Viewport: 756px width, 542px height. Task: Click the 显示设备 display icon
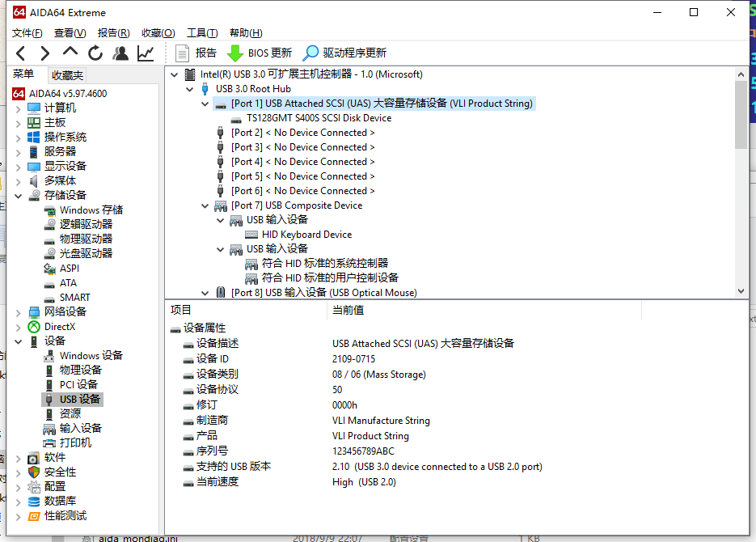tap(34, 167)
